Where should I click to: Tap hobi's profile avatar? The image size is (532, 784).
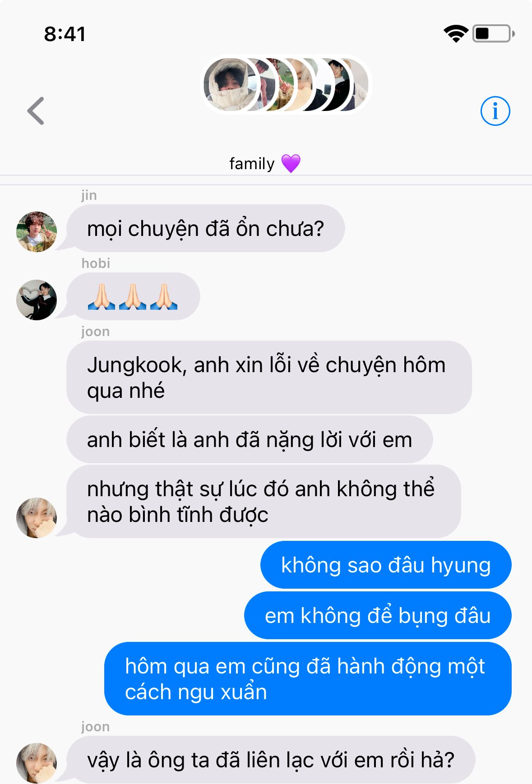click(37, 300)
